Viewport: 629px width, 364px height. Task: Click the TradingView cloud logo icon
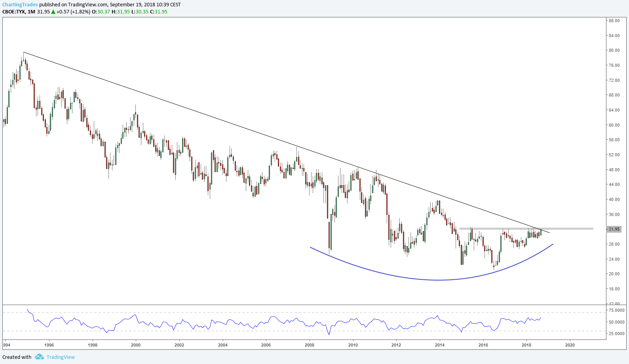tap(39, 357)
